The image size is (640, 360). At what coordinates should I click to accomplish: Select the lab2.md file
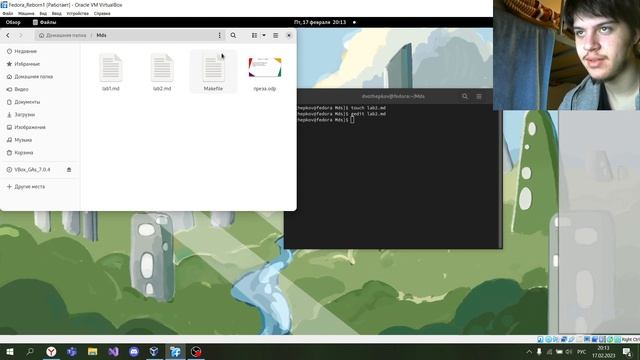(162, 72)
